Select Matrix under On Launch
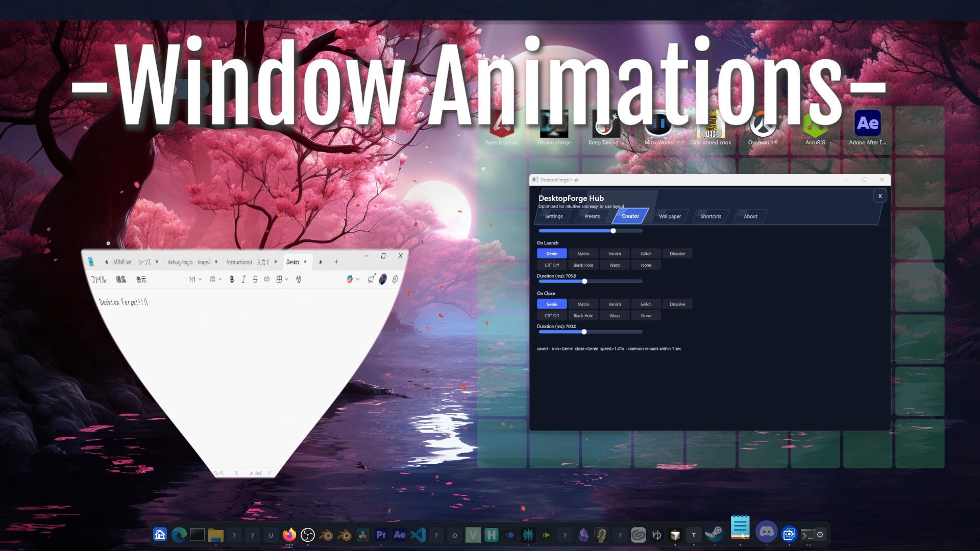 (x=583, y=254)
